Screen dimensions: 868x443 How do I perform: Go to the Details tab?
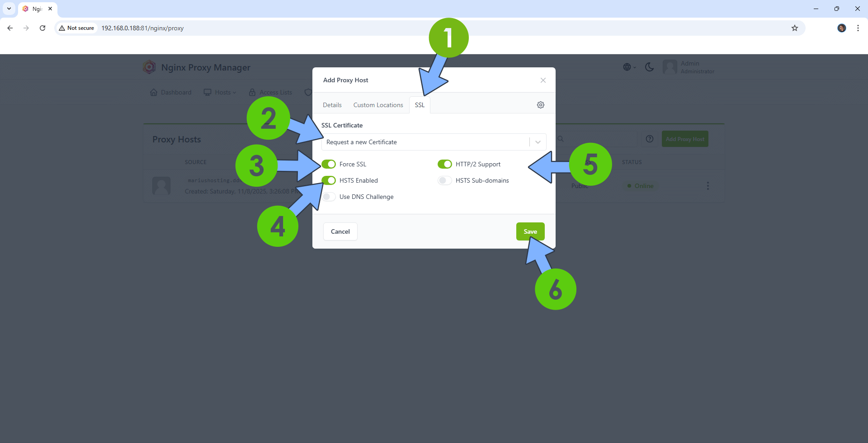[332, 104]
